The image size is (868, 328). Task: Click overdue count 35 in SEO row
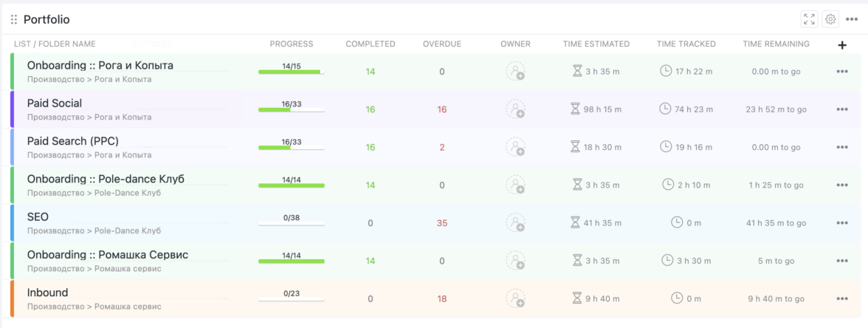point(441,223)
